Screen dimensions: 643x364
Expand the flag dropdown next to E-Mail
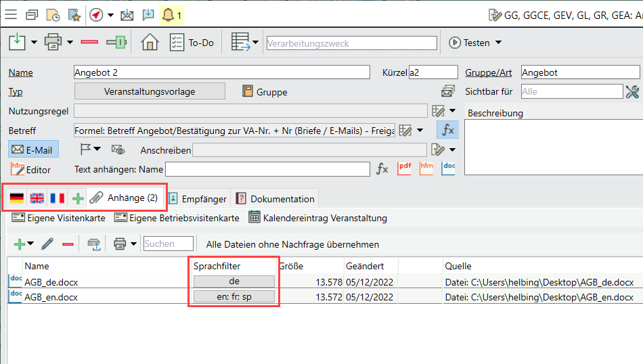tap(97, 150)
